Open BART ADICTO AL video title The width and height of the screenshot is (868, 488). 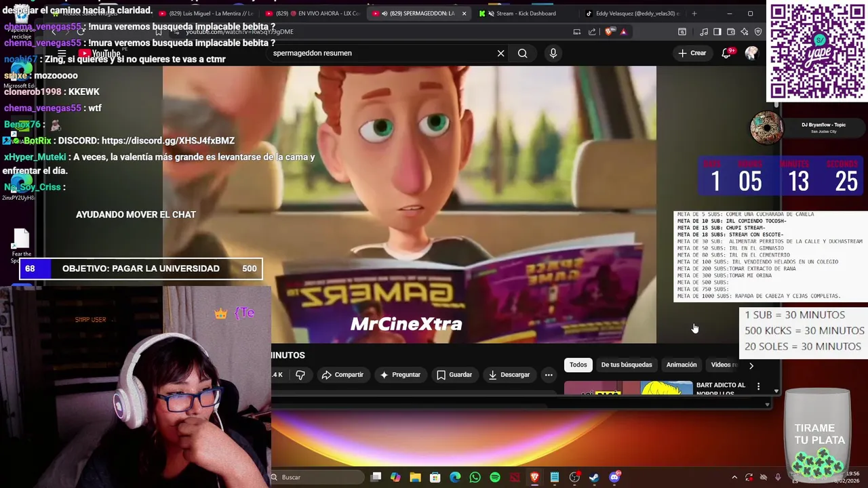click(x=720, y=388)
